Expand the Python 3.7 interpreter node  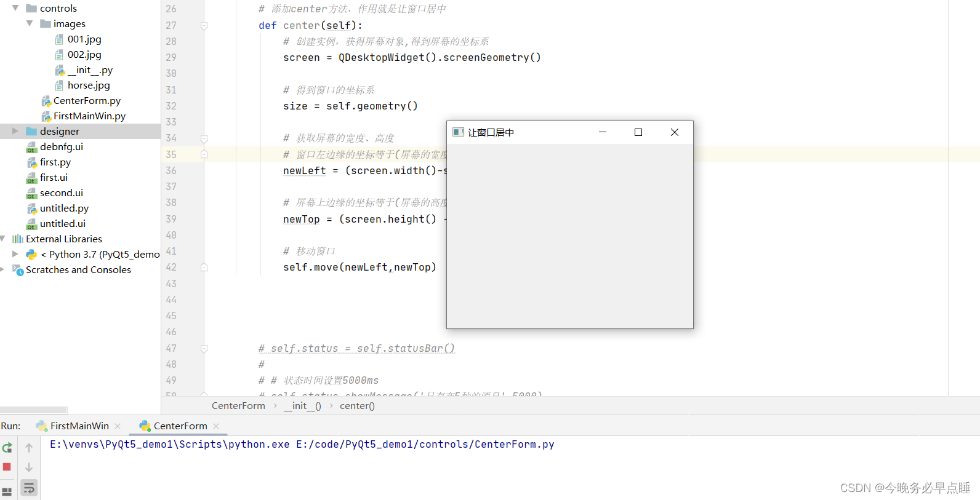pos(15,254)
